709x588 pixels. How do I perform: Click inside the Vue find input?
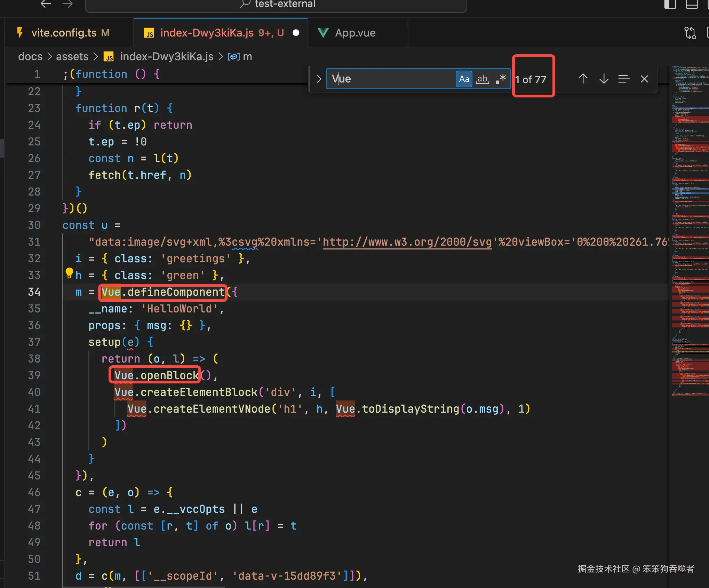click(390, 79)
